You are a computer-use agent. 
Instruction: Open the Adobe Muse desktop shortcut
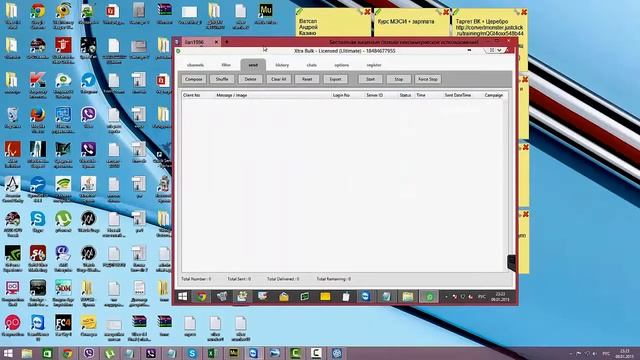[265, 13]
